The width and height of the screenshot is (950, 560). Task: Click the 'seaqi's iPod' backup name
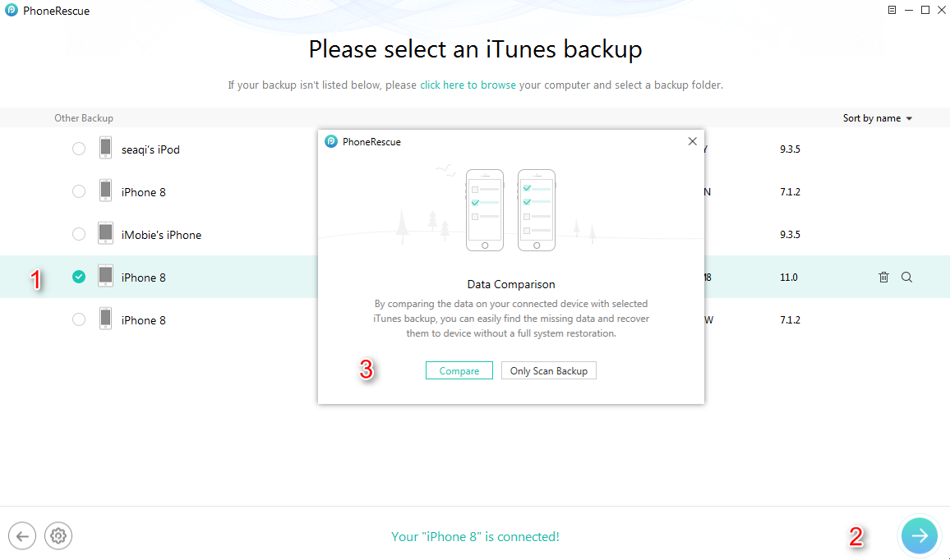150,149
